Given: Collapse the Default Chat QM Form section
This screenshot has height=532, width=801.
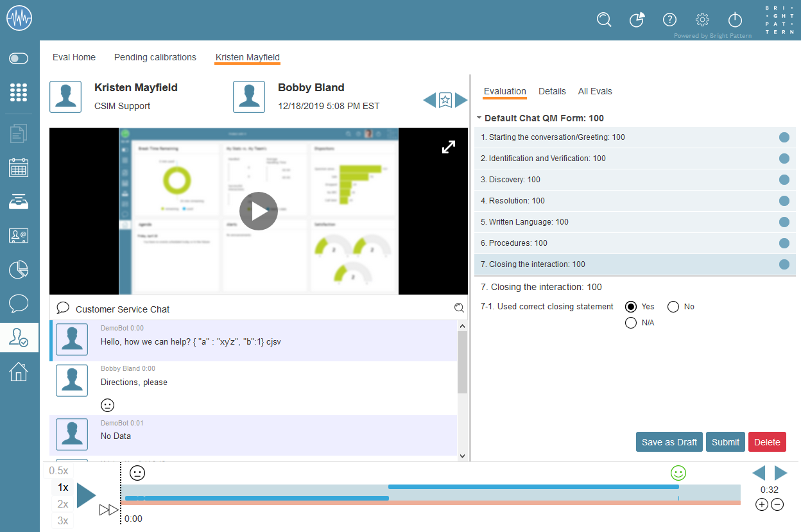Looking at the screenshot, I should (479, 118).
